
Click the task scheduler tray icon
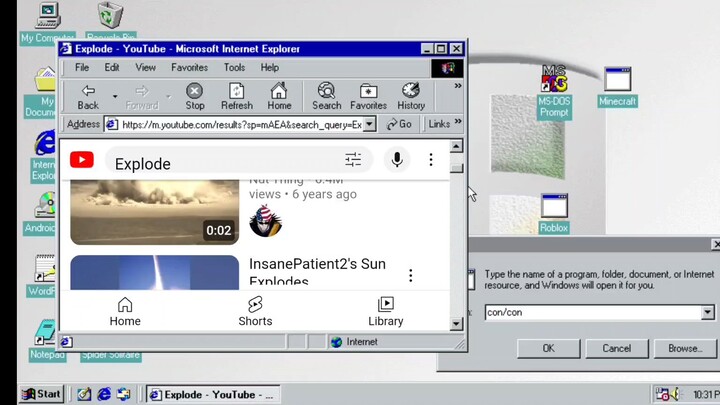tap(662, 394)
